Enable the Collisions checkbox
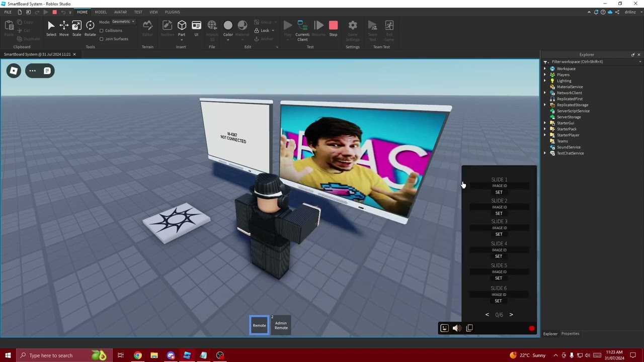This screenshot has width=644, height=362. pos(102,31)
